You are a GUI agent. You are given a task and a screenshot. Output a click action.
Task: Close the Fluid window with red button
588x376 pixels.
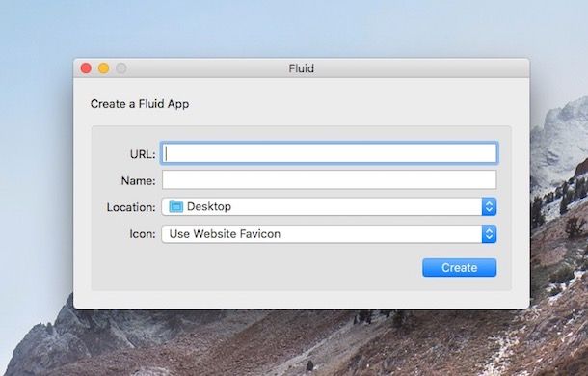pos(86,68)
